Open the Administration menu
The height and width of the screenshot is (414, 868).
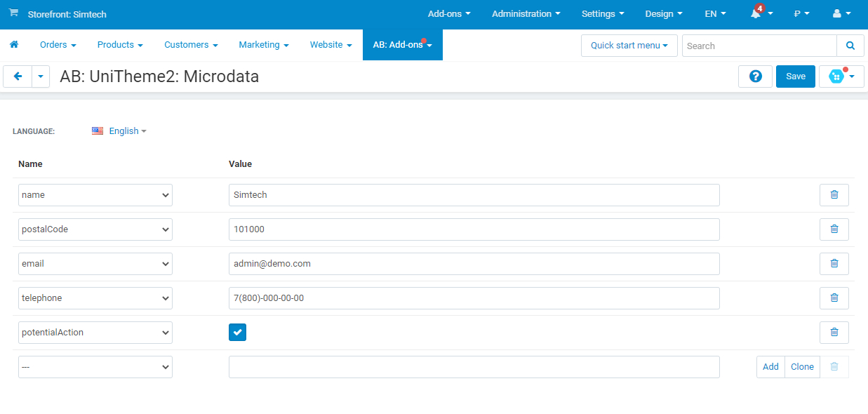(x=526, y=14)
